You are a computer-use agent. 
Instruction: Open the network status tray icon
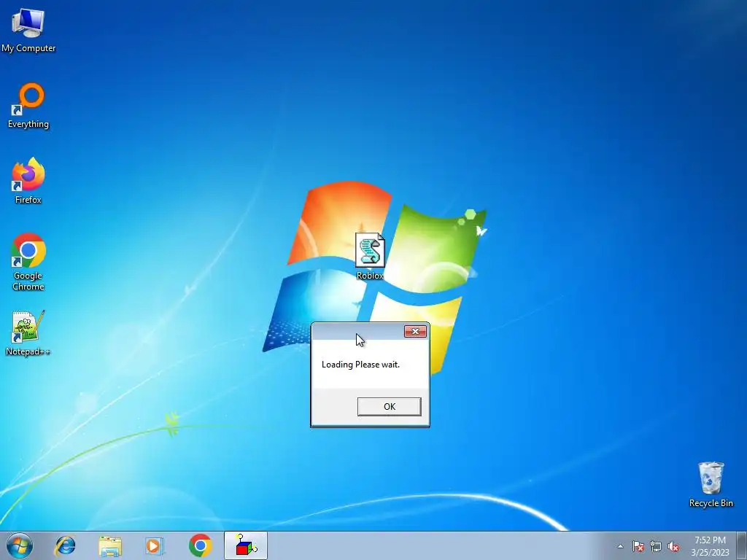(656, 546)
